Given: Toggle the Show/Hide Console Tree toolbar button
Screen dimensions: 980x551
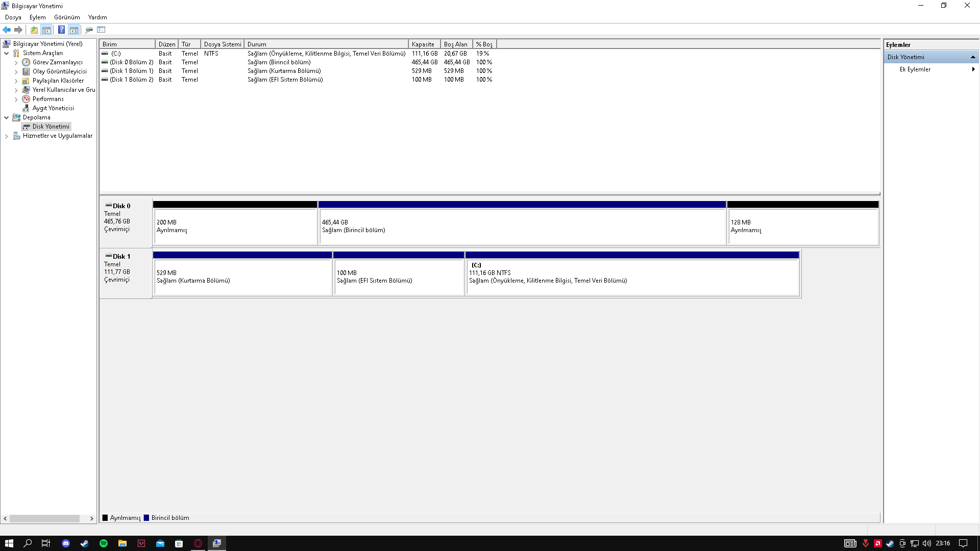Looking at the screenshot, I should (x=46, y=30).
